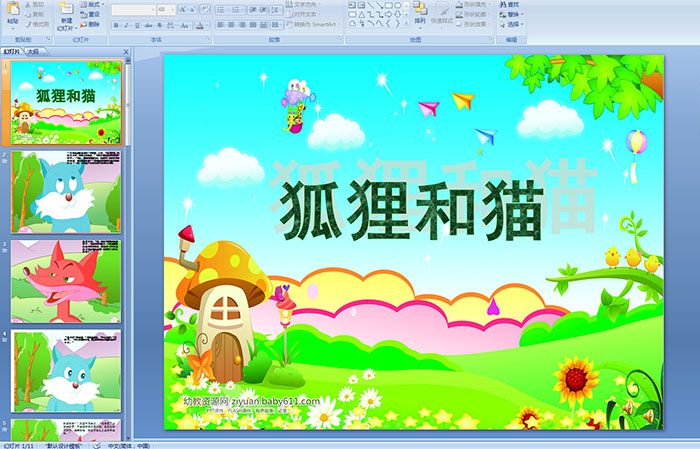The height and width of the screenshot is (449, 700).
Task: Reset the slide with 重设
Action: pos(90,14)
